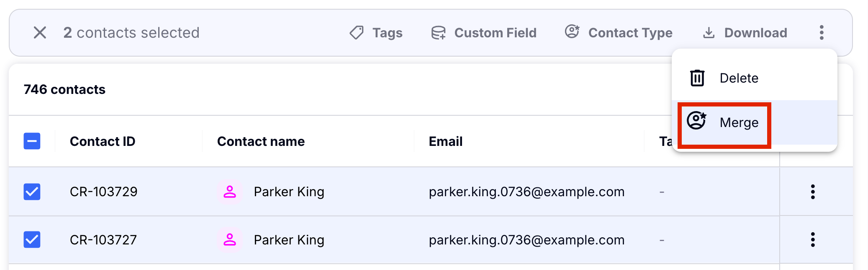
Task: Close the bulk actions overflow menu
Action: 822,33
